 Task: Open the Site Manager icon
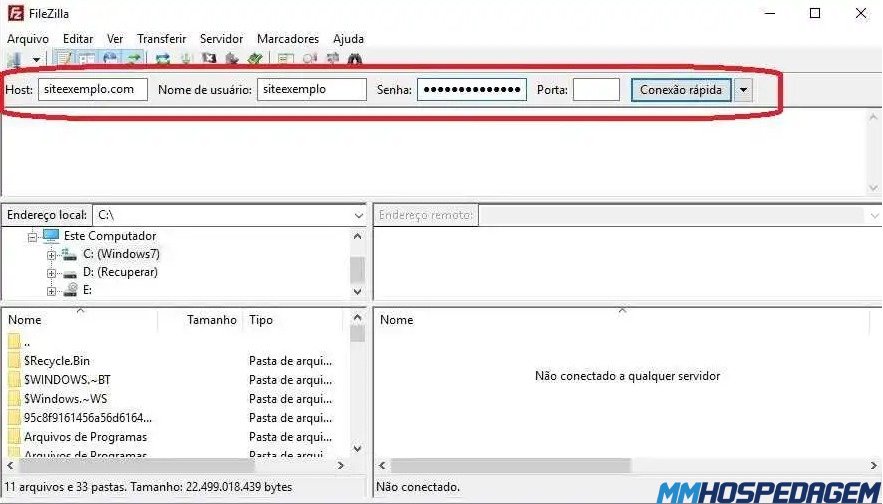[x=15, y=59]
